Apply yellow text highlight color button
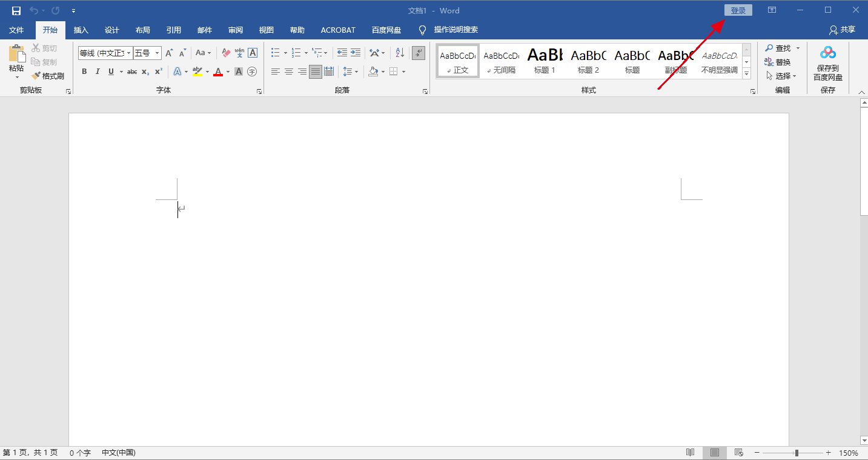 (197, 72)
